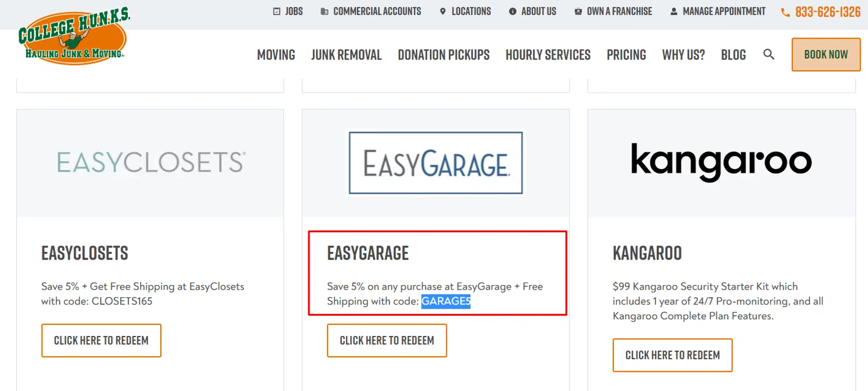Click the Jobs clipboard icon

tap(277, 11)
